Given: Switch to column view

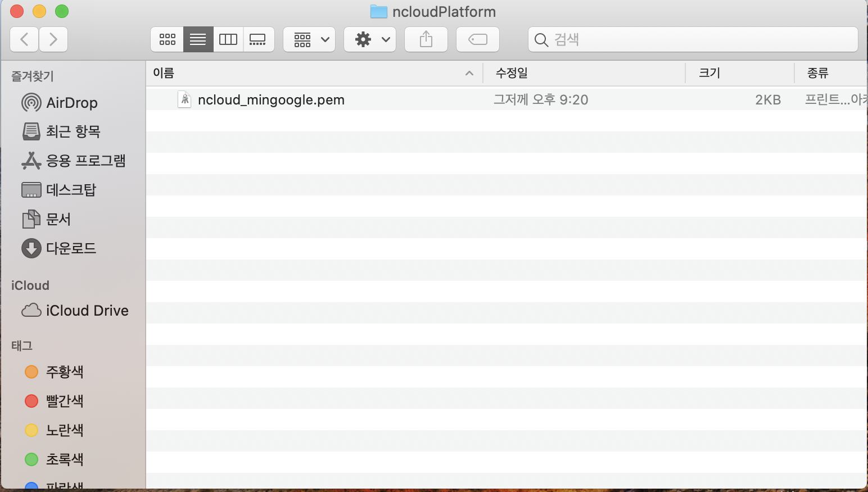Looking at the screenshot, I should point(228,39).
